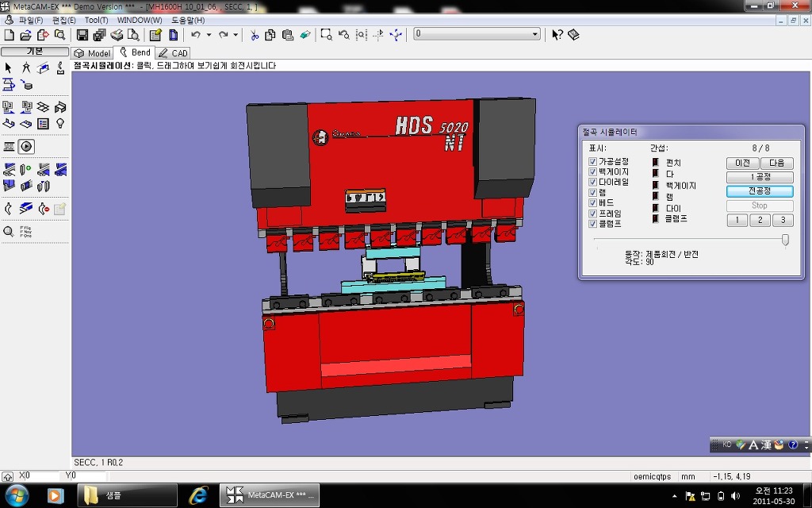Click the Cut scissors icon
812x508 pixels.
pos(254,35)
